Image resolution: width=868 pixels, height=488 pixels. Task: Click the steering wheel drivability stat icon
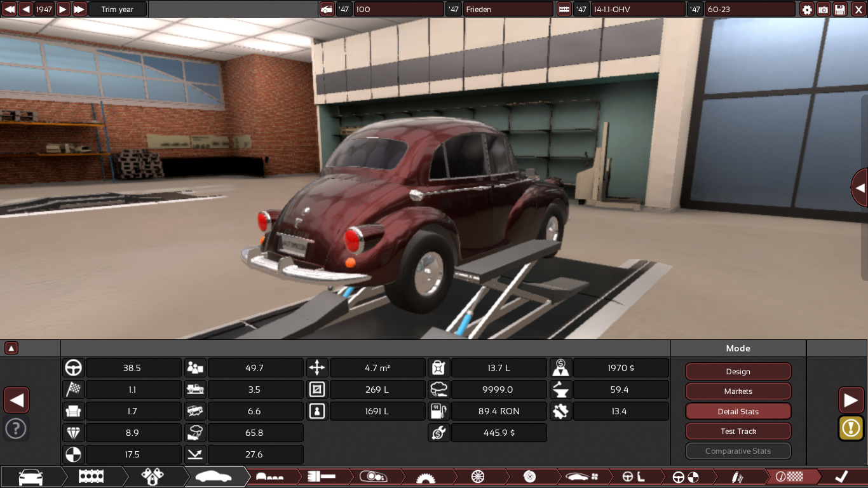pos(74,368)
